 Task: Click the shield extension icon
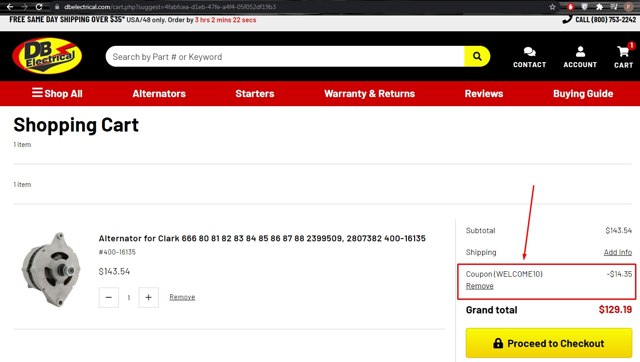[x=584, y=7]
